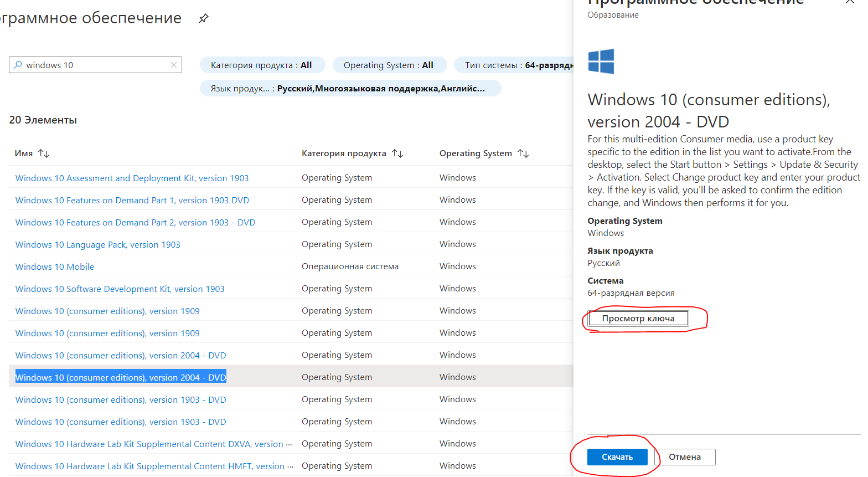Click the pin icon beside the page title
Image resolution: width=868 pixels, height=477 pixels.
pos(204,18)
